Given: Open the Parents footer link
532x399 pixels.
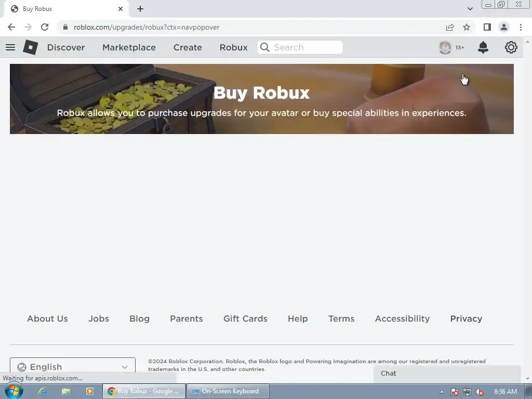Looking at the screenshot, I should coord(187,318).
